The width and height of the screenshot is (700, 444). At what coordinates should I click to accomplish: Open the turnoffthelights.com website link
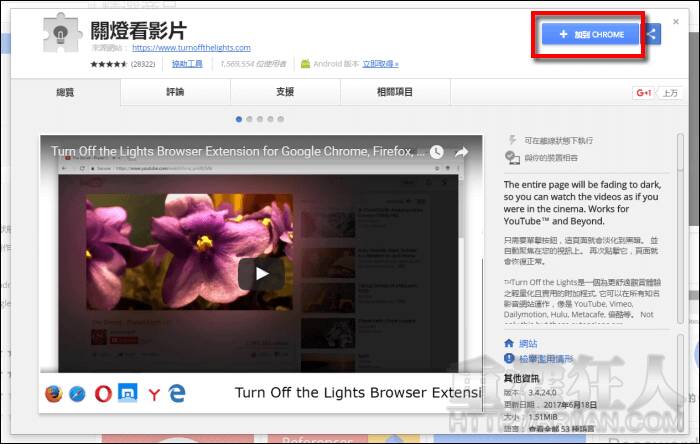pyautogui.click(x=191, y=47)
